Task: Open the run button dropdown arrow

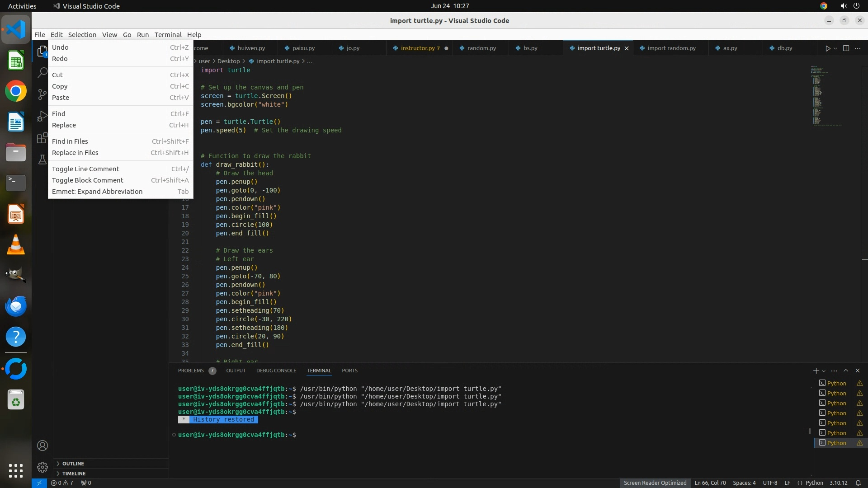Action: [835, 48]
